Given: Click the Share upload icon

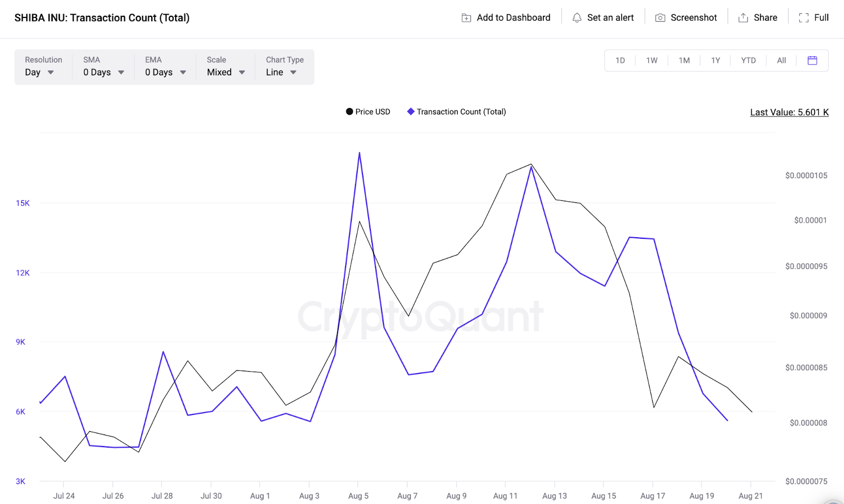Looking at the screenshot, I should [x=743, y=18].
